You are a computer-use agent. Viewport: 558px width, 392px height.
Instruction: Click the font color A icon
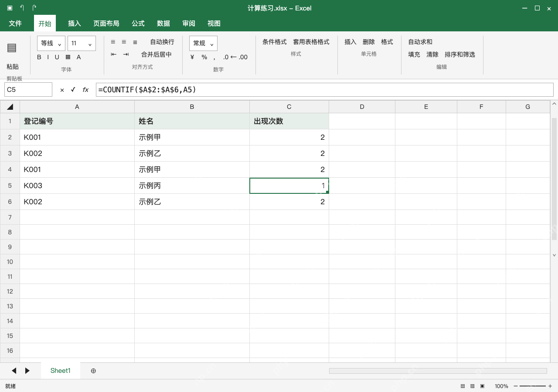pyautogui.click(x=79, y=57)
